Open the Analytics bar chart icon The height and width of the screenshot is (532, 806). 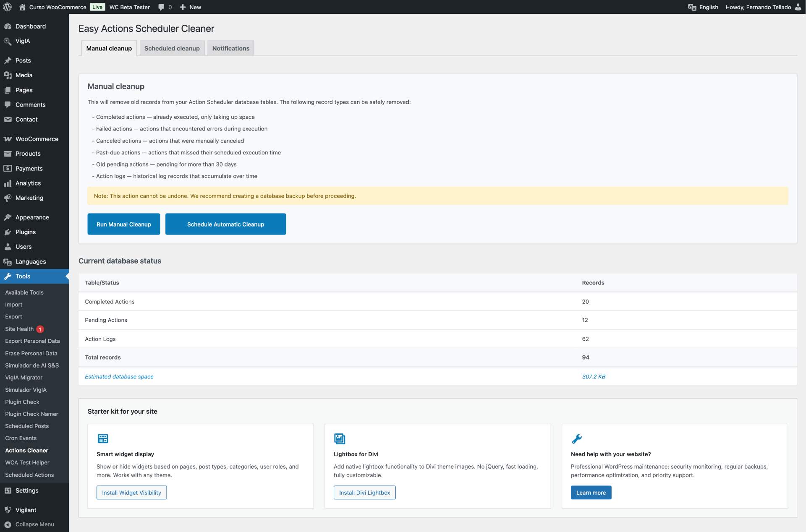pos(8,183)
